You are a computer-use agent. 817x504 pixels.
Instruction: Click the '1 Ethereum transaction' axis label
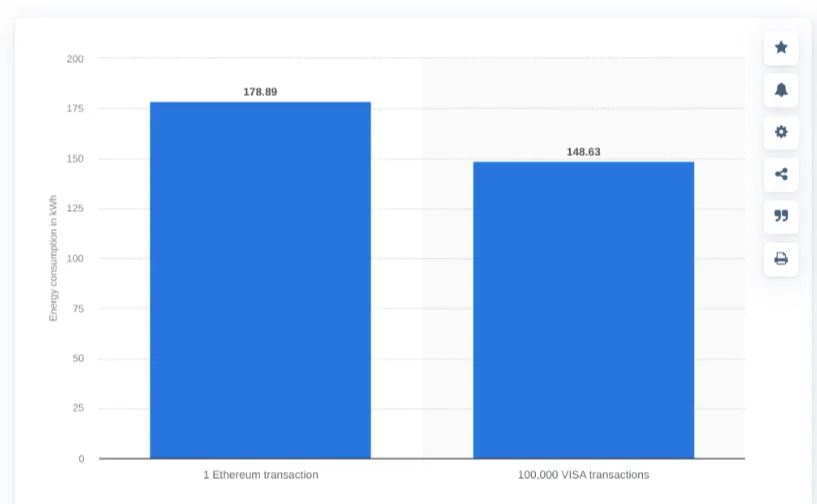tap(261, 475)
